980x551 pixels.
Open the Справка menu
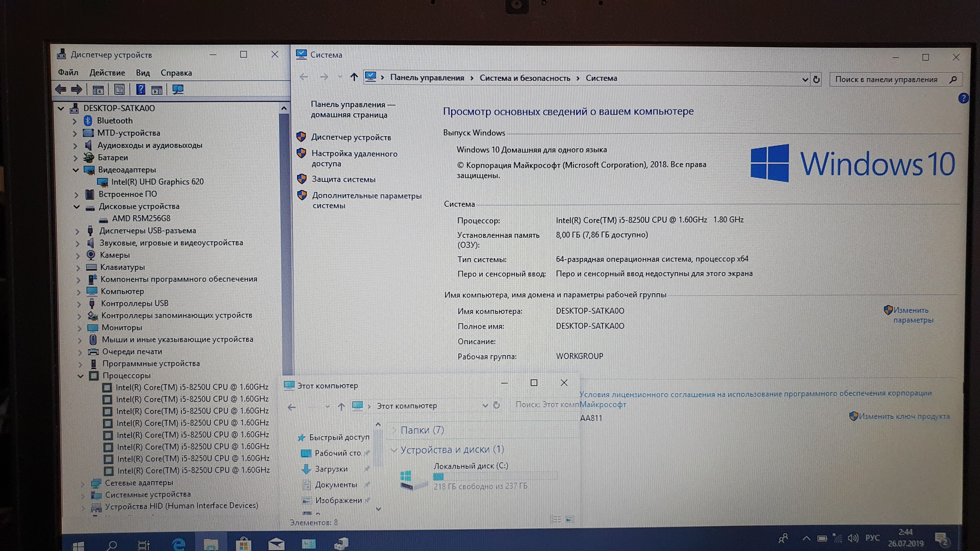coord(176,73)
